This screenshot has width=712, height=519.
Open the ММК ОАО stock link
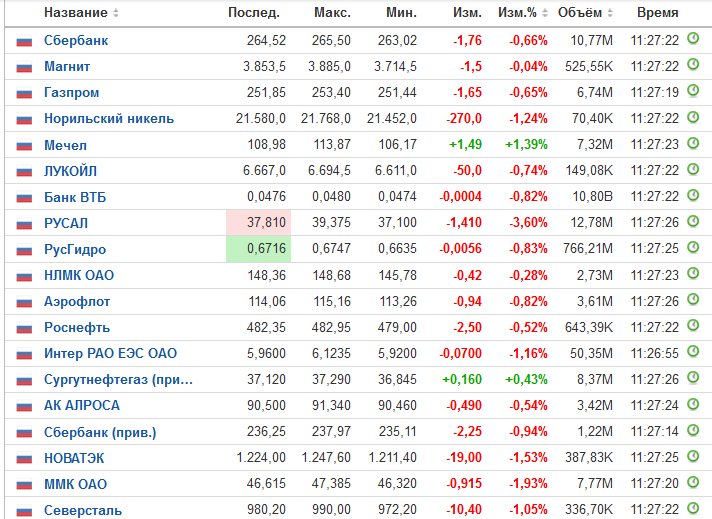pyautogui.click(x=75, y=484)
